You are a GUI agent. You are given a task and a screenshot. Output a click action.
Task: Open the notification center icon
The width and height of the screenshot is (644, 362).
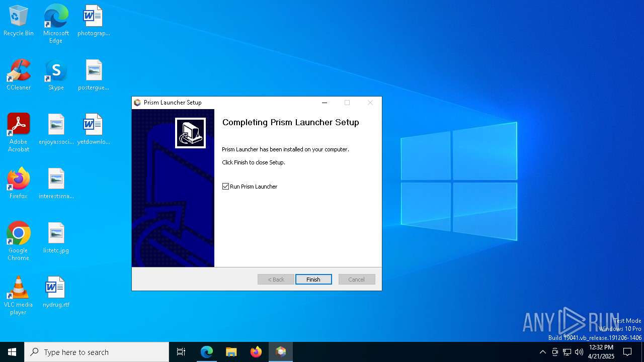(627, 352)
